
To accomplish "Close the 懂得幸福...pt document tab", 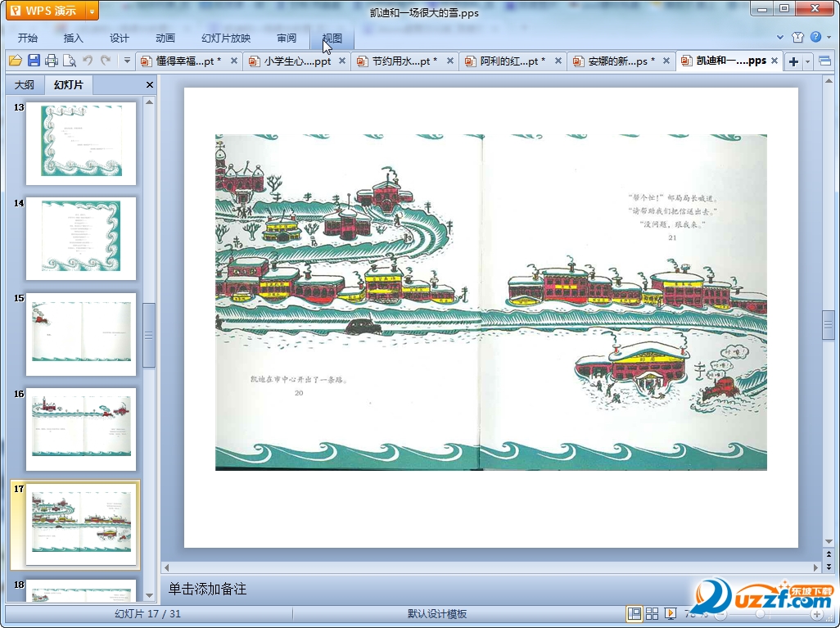I will (234, 61).
